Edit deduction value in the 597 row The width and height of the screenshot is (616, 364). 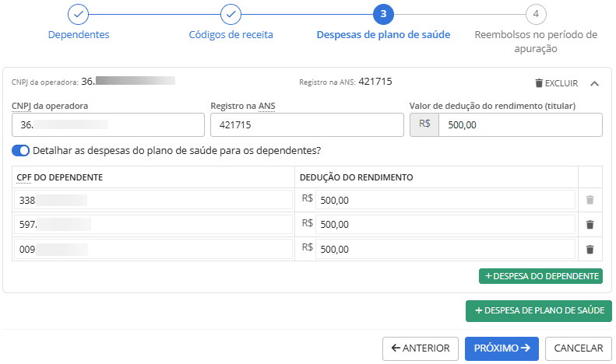(445, 224)
